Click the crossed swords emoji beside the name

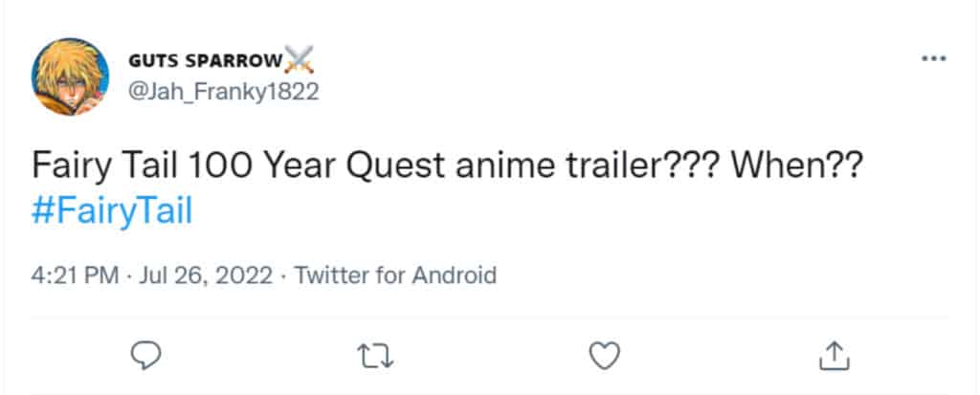pos(301,60)
